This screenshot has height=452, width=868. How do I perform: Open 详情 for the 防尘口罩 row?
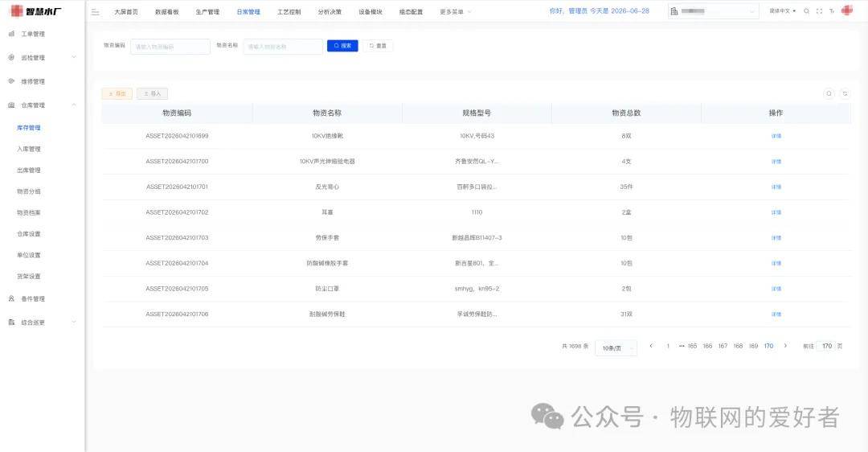776,289
